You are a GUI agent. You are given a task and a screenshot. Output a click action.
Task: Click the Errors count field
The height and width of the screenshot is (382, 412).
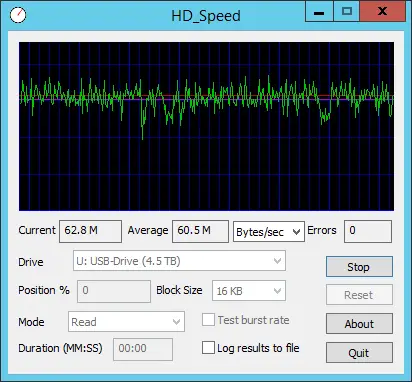[x=368, y=231]
